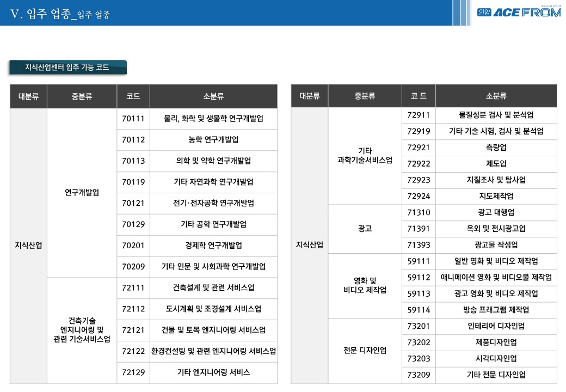This screenshot has height=392, width=566.
Task: Select the 방송 프로그램 제작업 entry
Action: point(496,310)
